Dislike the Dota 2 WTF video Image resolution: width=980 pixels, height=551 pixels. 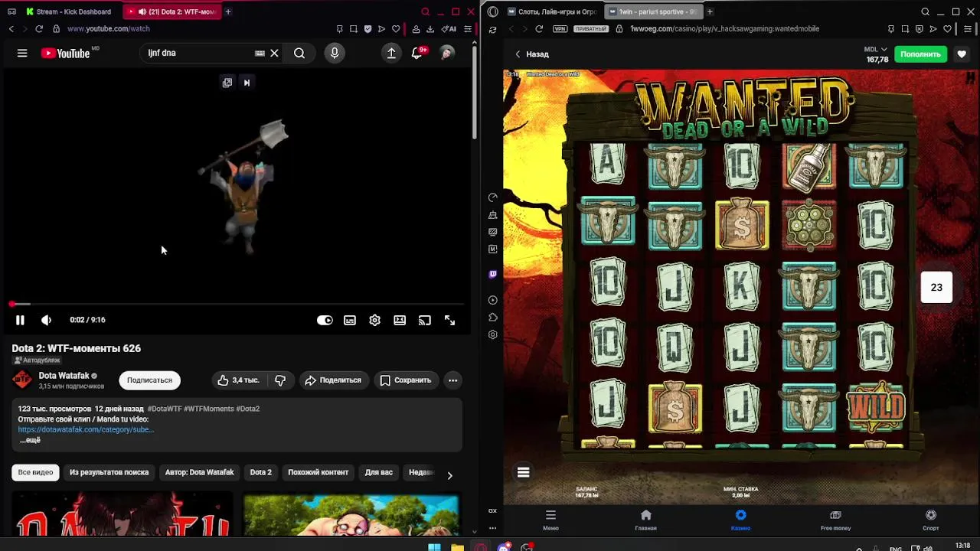pos(280,380)
